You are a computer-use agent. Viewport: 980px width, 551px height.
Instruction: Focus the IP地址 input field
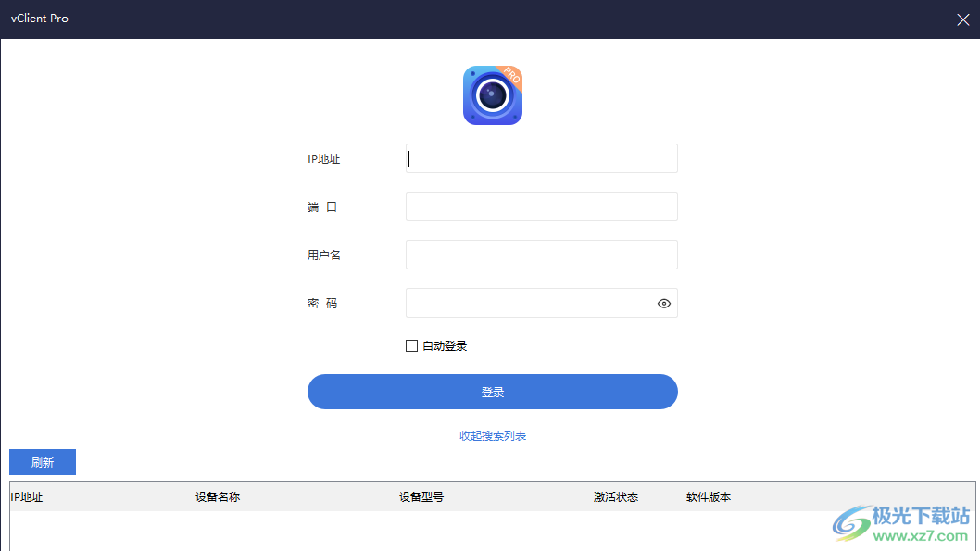click(541, 158)
